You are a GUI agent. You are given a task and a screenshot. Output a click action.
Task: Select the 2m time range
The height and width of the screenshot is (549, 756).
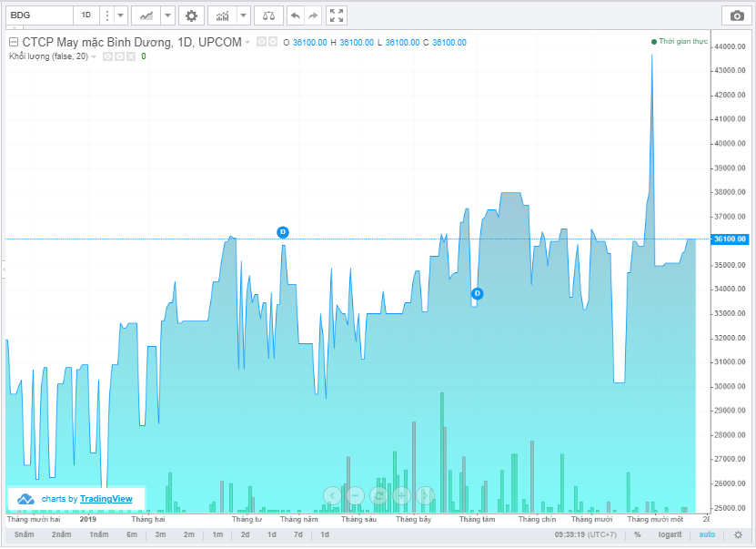pos(189,534)
